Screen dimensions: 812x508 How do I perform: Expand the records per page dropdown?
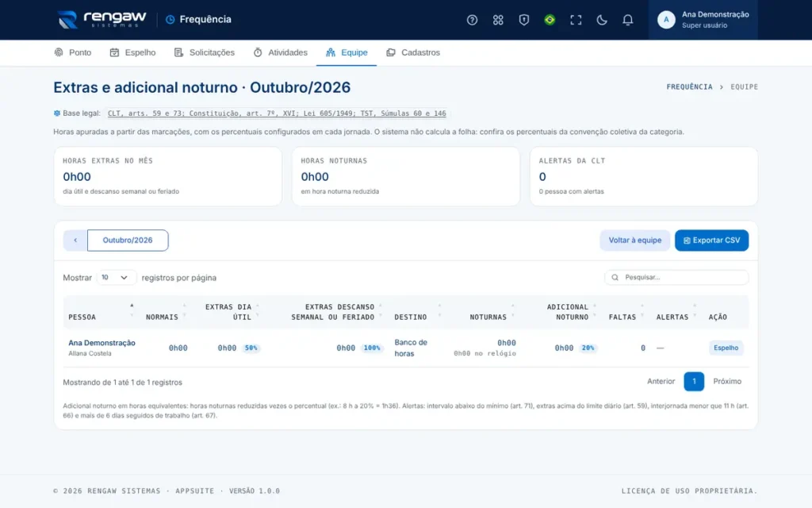[x=116, y=278]
